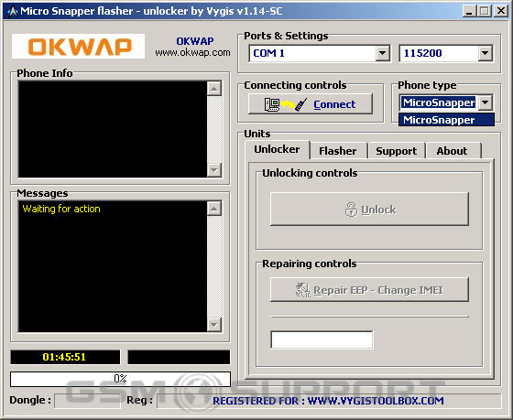Click the 01:45:51 timer display
Viewport: 513px width, 420px height.
pos(65,357)
